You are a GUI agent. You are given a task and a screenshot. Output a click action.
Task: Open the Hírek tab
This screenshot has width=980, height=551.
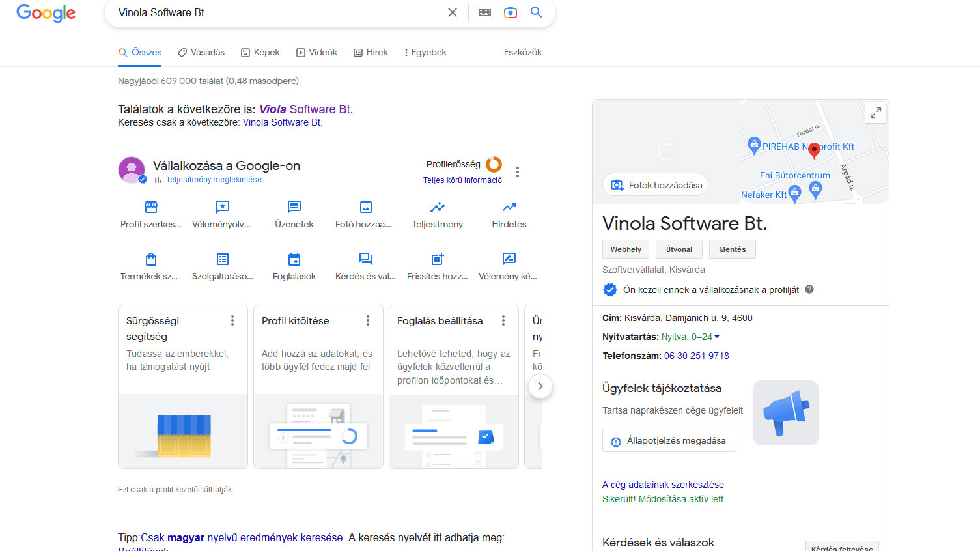[x=371, y=52]
